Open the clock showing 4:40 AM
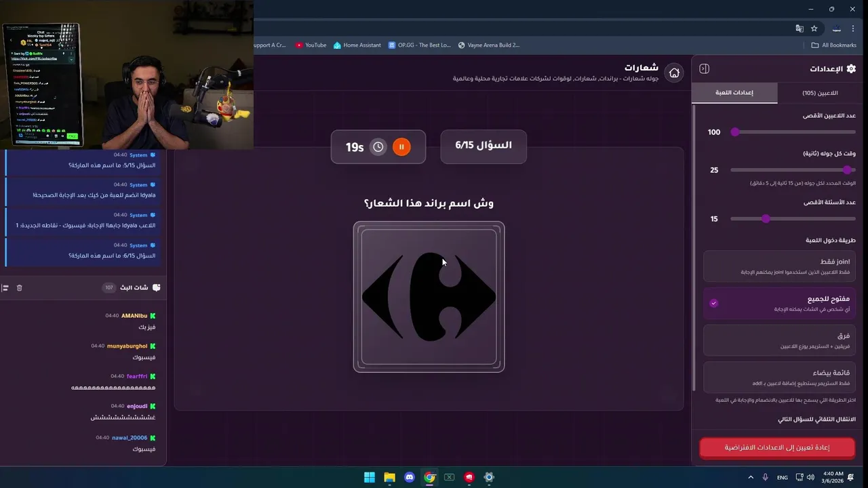 (x=833, y=477)
